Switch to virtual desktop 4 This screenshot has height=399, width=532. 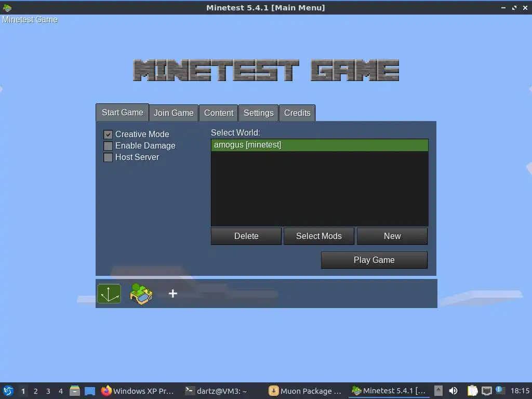coord(61,391)
